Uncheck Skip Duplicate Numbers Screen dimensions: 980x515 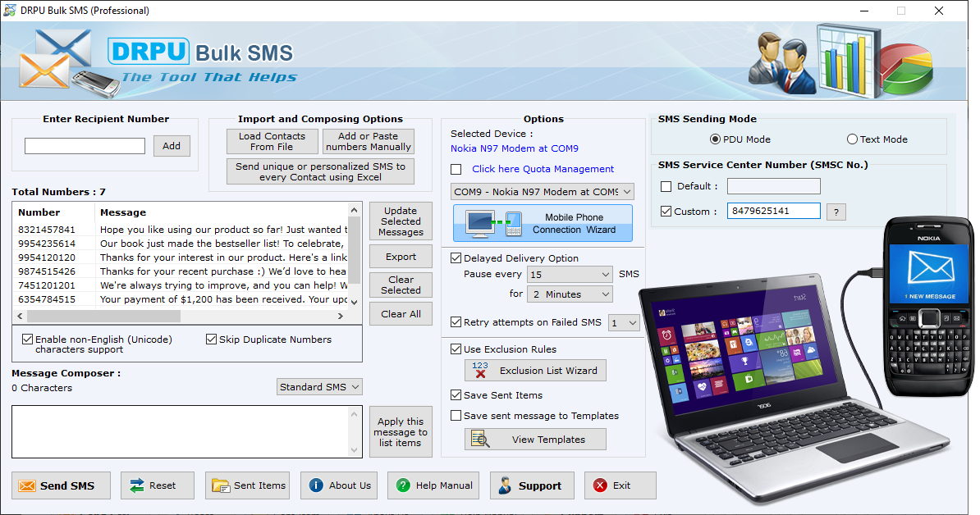[x=211, y=339]
